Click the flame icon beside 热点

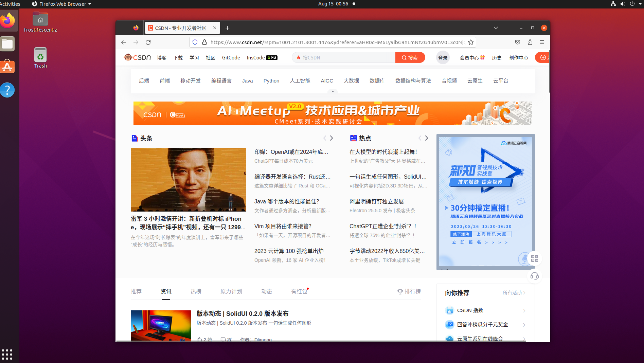coord(353,138)
